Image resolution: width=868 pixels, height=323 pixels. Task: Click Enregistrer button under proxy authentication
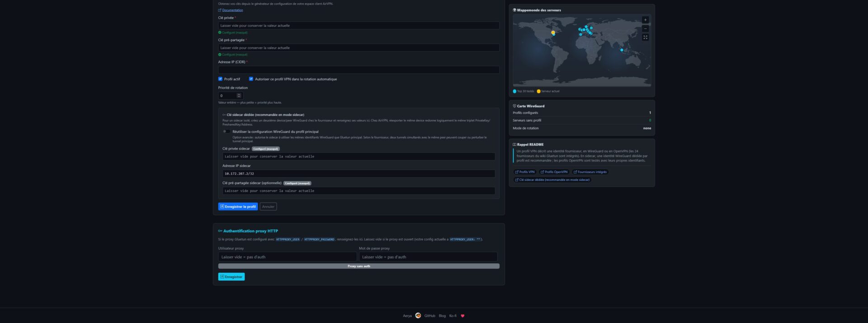tap(231, 276)
